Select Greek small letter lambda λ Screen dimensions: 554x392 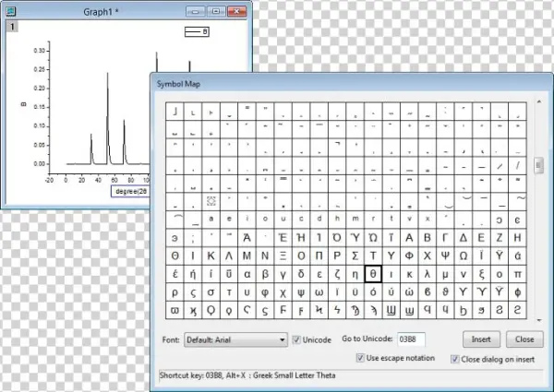428,274
